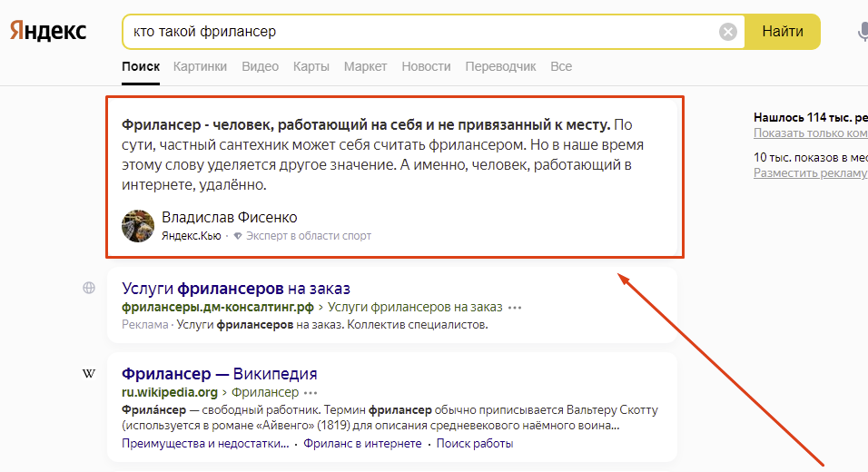Screen dimensions: 868x472
Task: Click the Яндекс.Кью source label
Action: pyautogui.click(x=191, y=236)
